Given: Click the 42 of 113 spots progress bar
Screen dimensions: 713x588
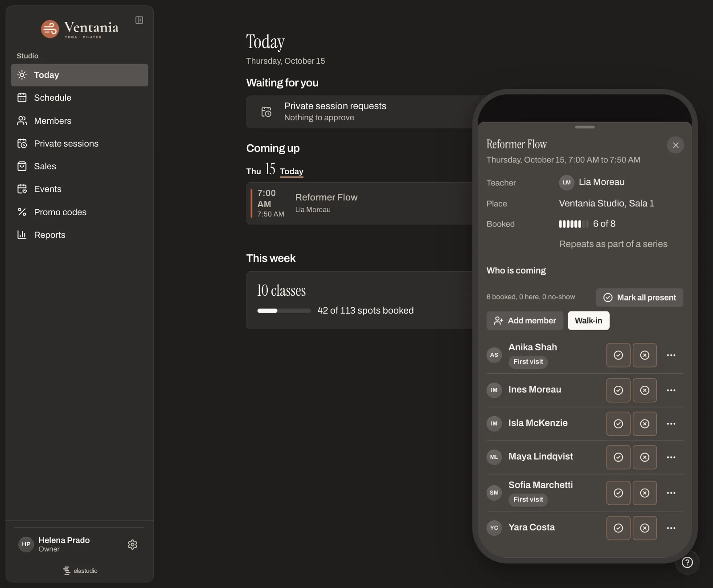Looking at the screenshot, I should [284, 311].
